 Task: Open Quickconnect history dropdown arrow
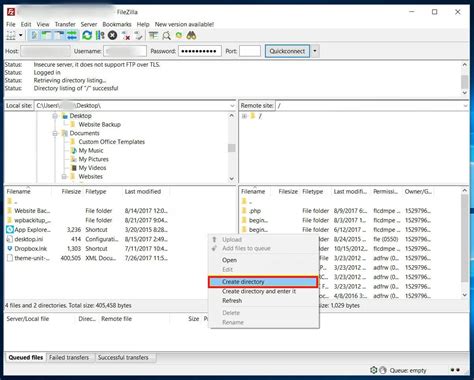[315, 51]
